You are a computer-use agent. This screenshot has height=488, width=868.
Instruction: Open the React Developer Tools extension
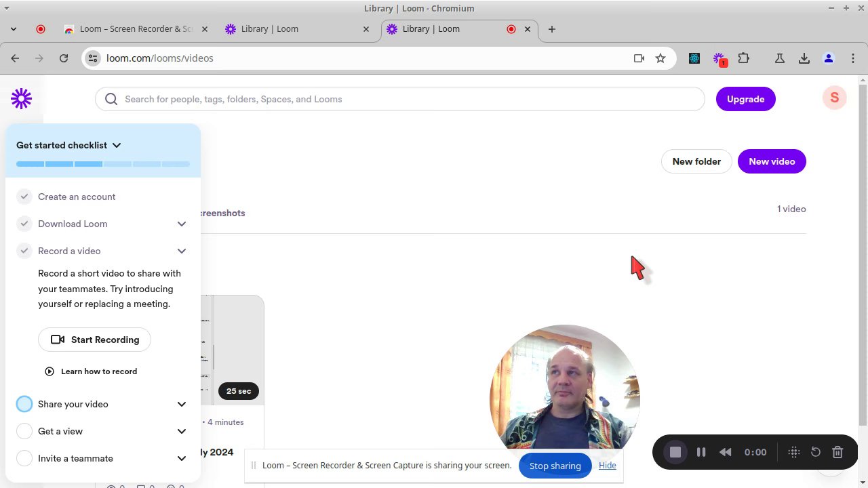[694, 58]
